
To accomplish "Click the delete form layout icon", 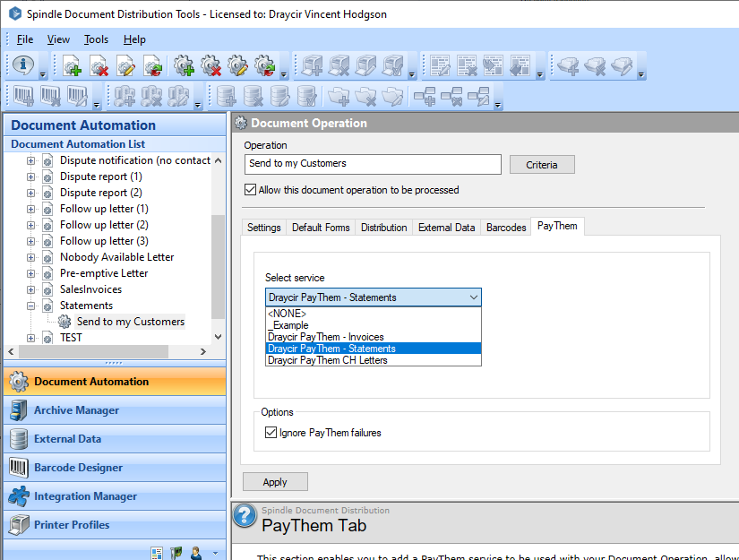I will [x=467, y=66].
